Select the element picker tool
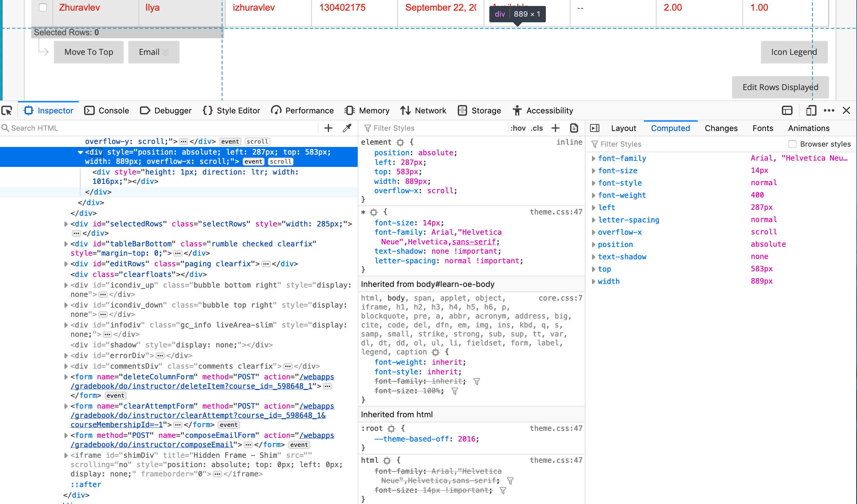This screenshot has width=857, height=504. point(7,110)
